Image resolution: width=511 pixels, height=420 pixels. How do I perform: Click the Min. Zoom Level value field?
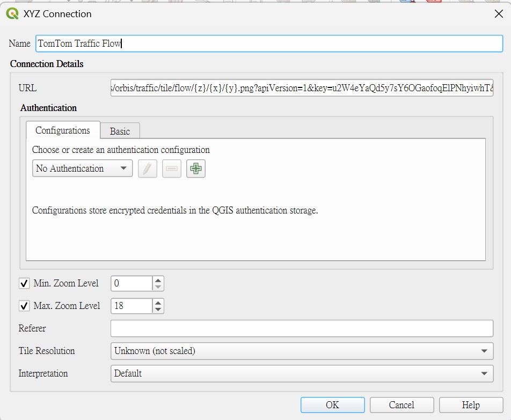(132, 283)
